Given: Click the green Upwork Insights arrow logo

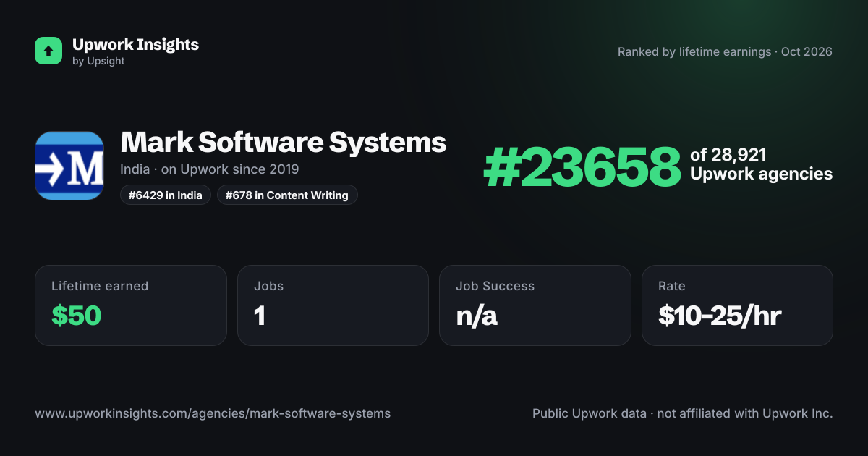Looking at the screenshot, I should [48, 51].
